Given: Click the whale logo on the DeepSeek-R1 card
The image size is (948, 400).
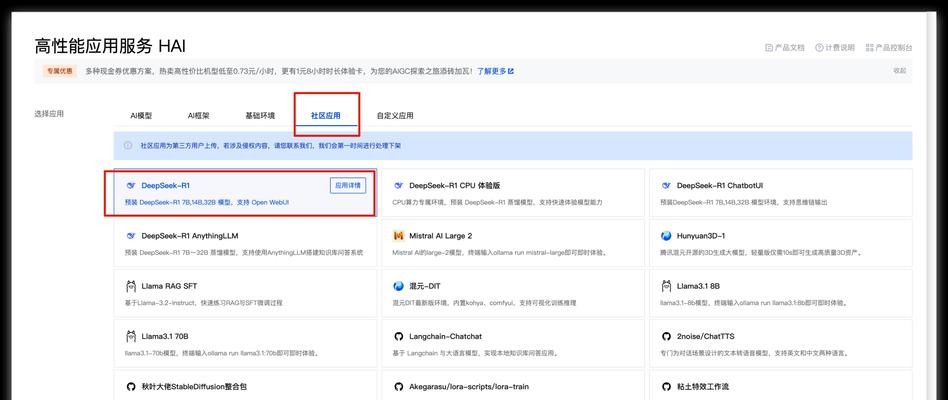Looking at the screenshot, I should 131,185.
